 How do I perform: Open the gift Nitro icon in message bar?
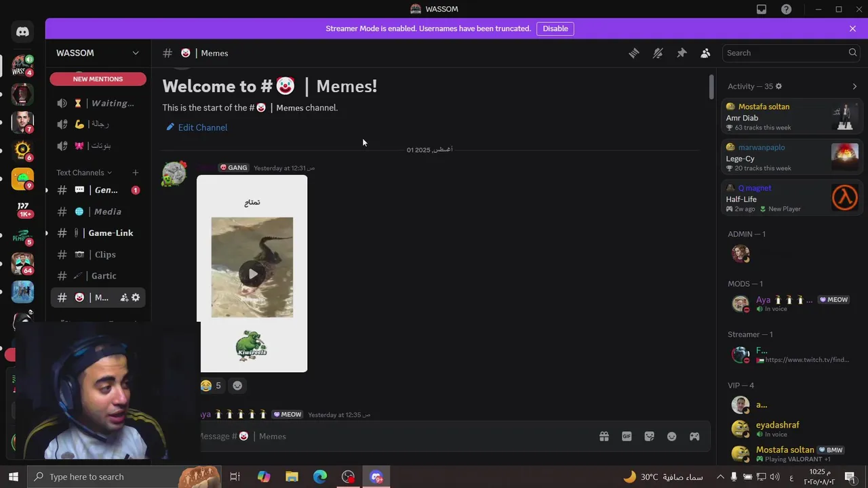604,436
